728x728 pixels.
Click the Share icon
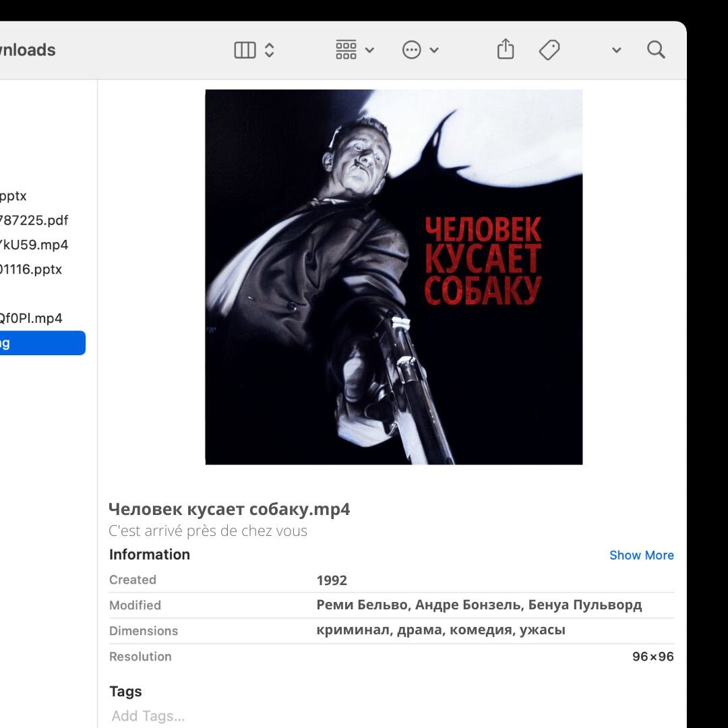[505, 49]
